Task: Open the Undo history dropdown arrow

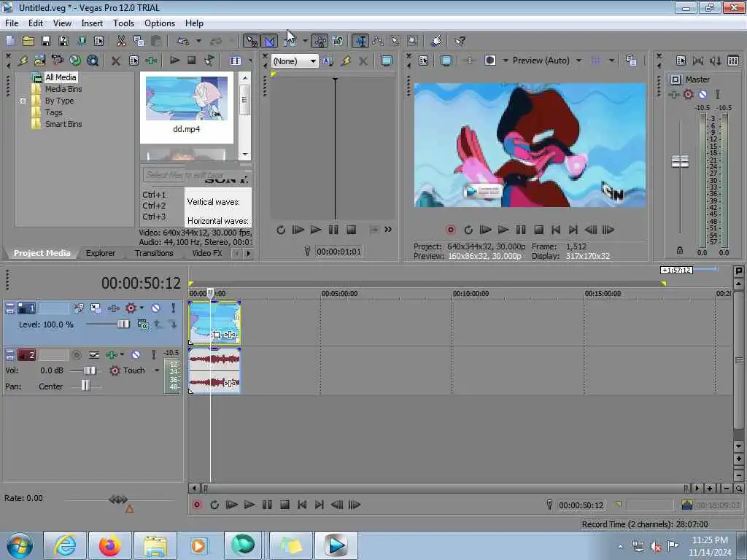Action: click(198, 41)
